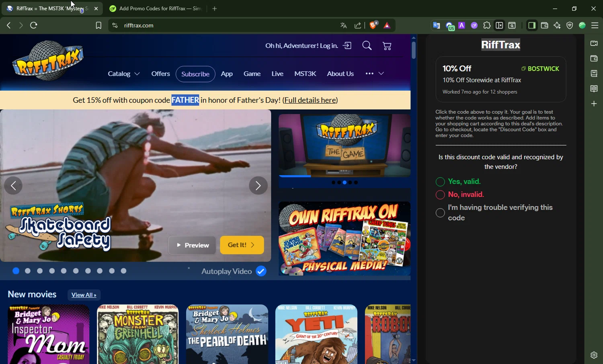This screenshot has height=364, width=603.
Task: Search RiffTrax using the magnifier icon
Action: [367, 46]
